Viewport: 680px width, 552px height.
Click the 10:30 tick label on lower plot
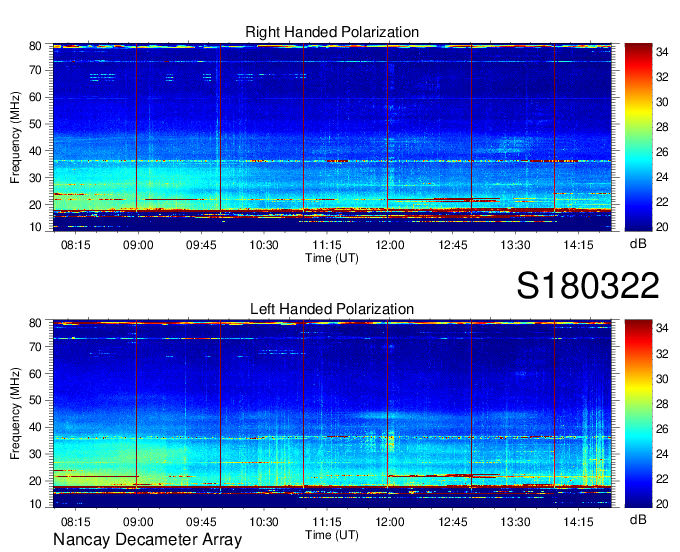coord(264,522)
